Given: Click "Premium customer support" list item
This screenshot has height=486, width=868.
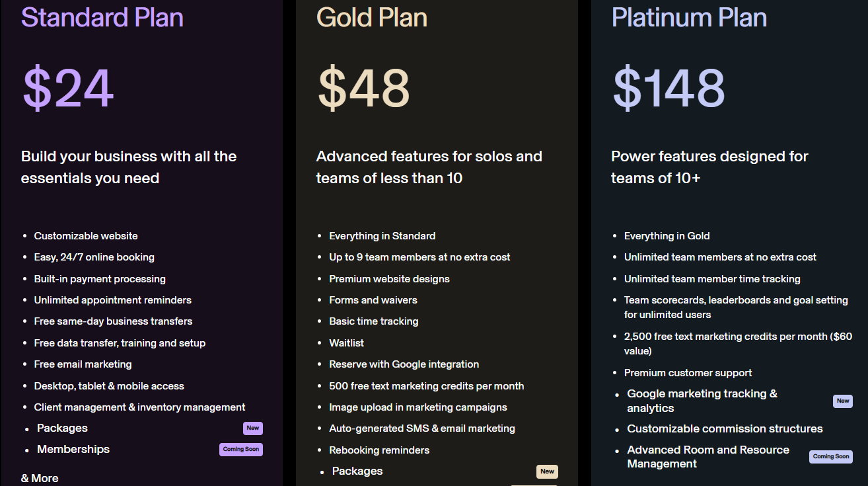Looking at the screenshot, I should point(688,373).
